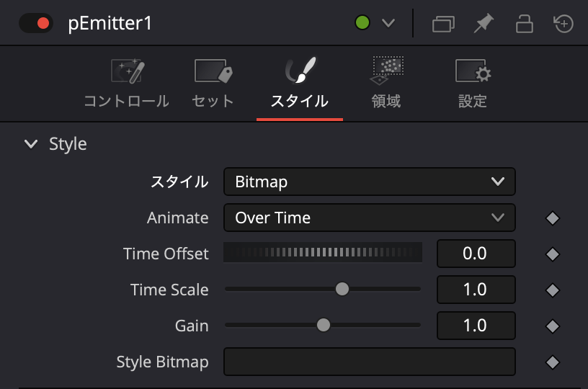
Task: Add keyframe for Gain
Action: [553, 326]
